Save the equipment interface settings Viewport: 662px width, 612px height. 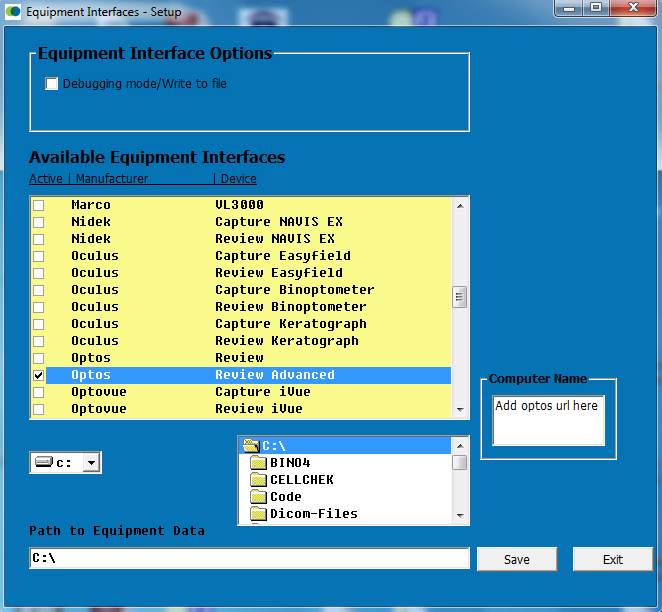point(517,559)
